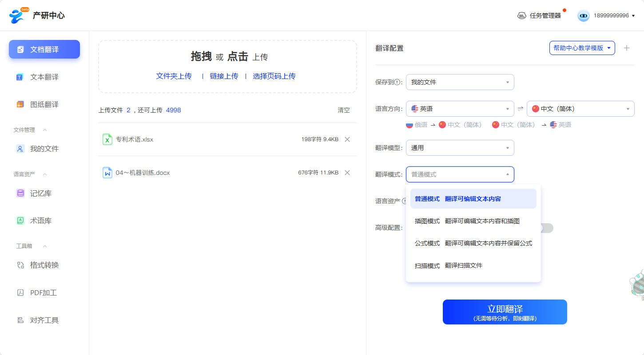Viewport: 644px width, 355px height.
Task: Choose 扫描模式 in the mode list
Action: (473, 265)
